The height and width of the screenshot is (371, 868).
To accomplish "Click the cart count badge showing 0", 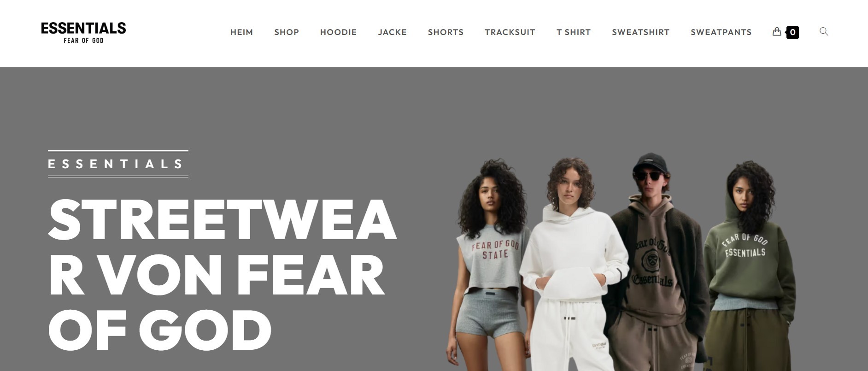I will pyautogui.click(x=792, y=32).
